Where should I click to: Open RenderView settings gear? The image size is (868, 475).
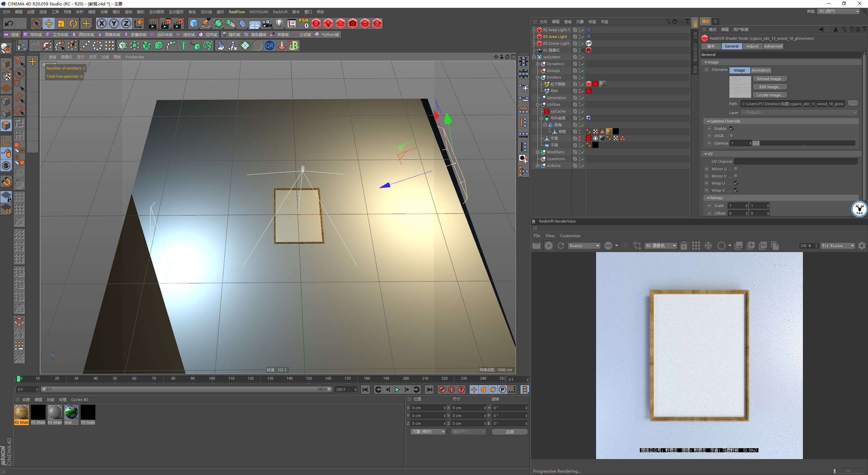(x=862, y=246)
